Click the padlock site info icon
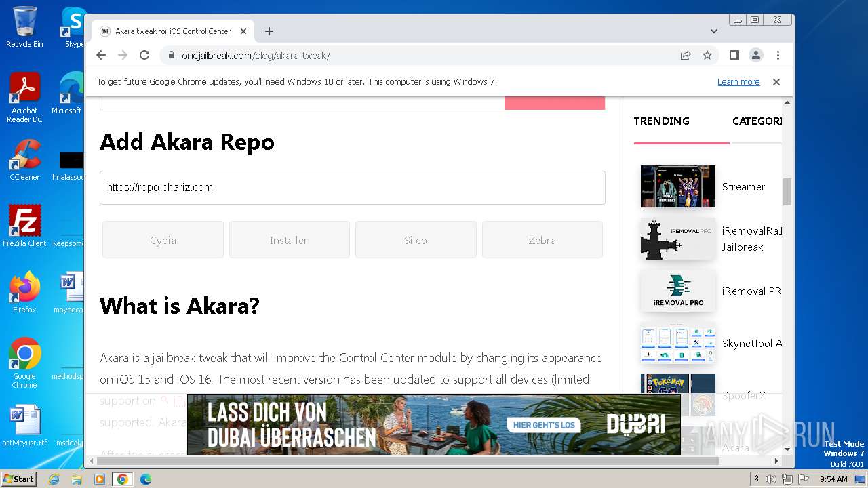The height and width of the screenshot is (488, 868). tap(171, 56)
